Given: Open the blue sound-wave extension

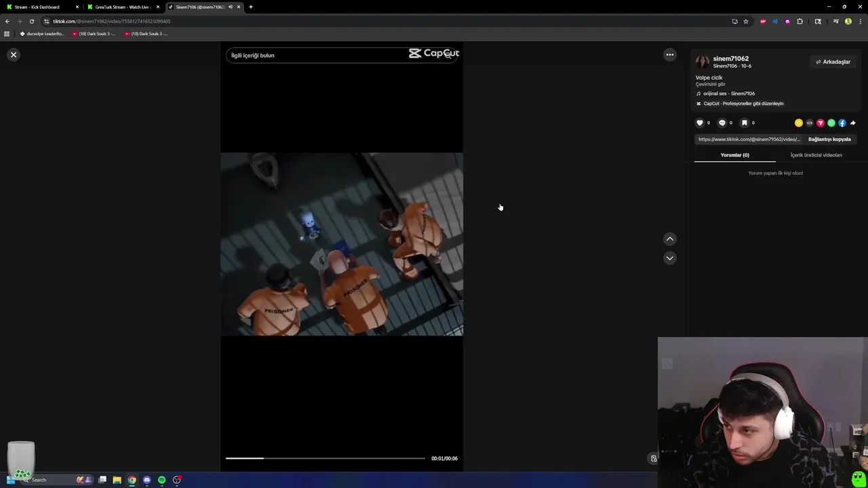Looking at the screenshot, I should tap(775, 21).
